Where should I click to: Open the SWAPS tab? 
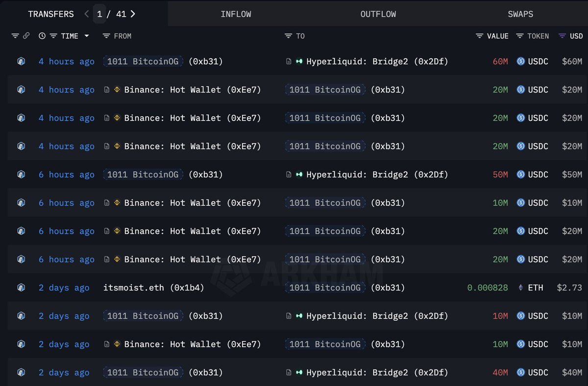(x=520, y=14)
